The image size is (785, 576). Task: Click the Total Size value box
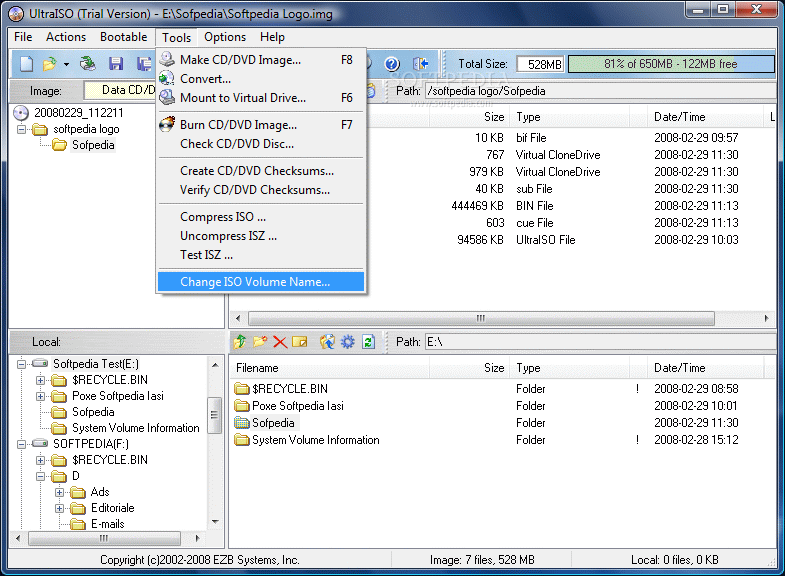(540, 64)
